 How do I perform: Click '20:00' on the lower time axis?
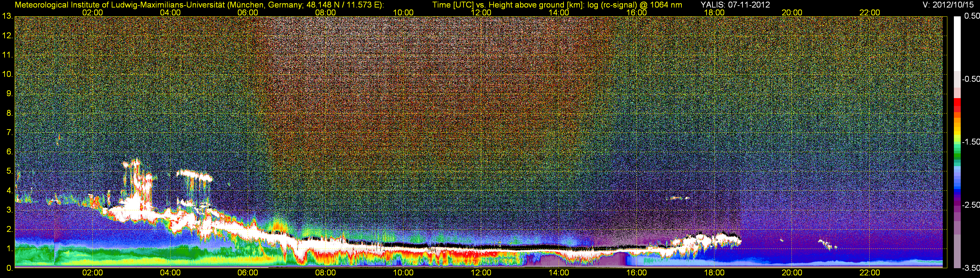click(792, 273)
